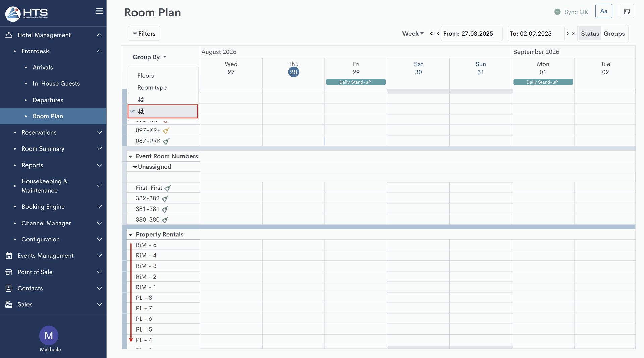Viewport: 644px width, 358px height.
Task: Jump back with double left arrow
Action: pos(432,33)
